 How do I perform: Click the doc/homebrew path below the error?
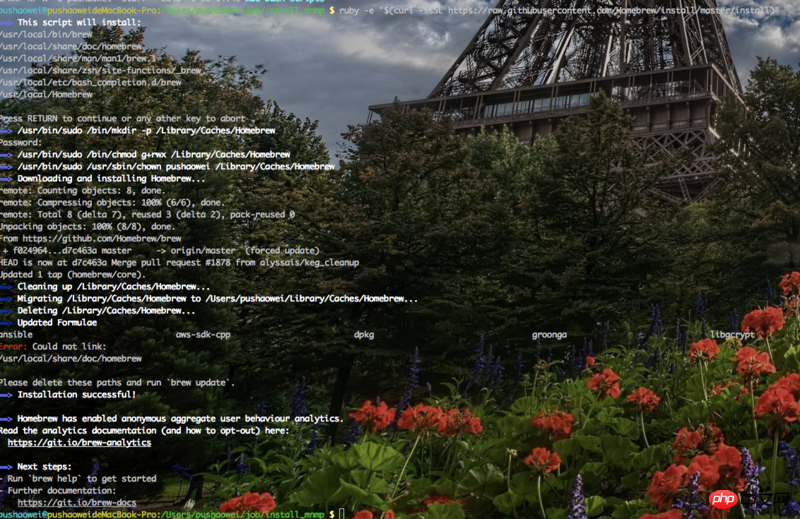click(x=71, y=359)
